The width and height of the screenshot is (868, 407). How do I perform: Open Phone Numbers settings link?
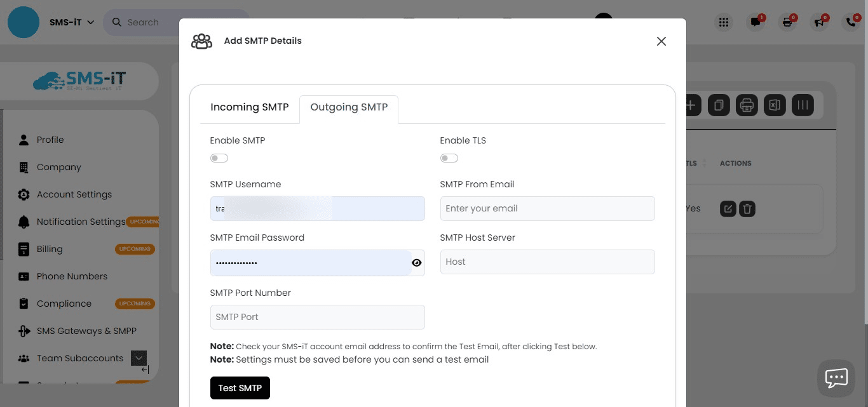[x=72, y=276]
